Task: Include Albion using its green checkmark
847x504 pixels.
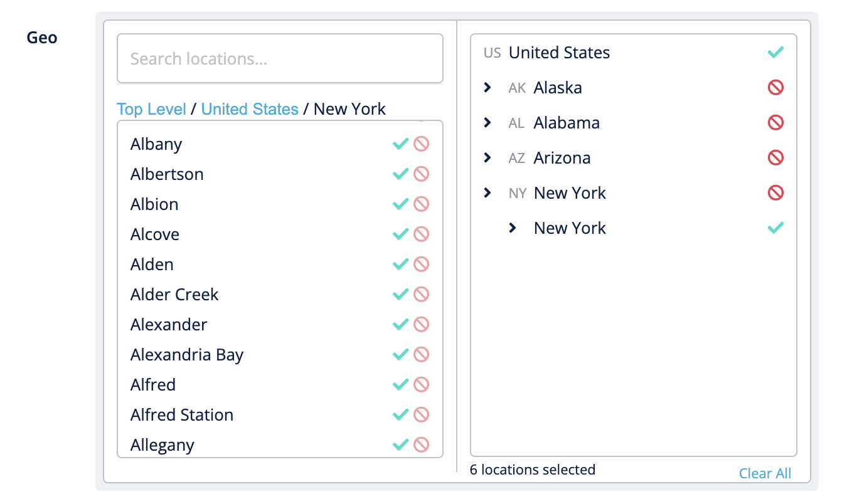Action: coord(400,204)
